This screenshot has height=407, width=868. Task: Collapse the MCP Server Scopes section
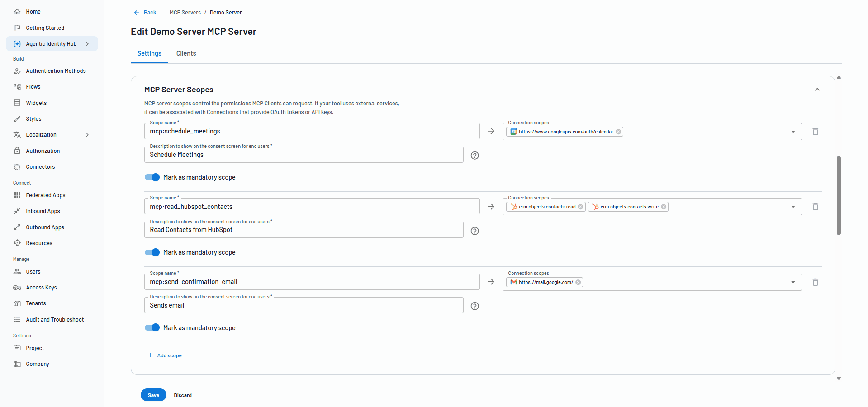817,89
